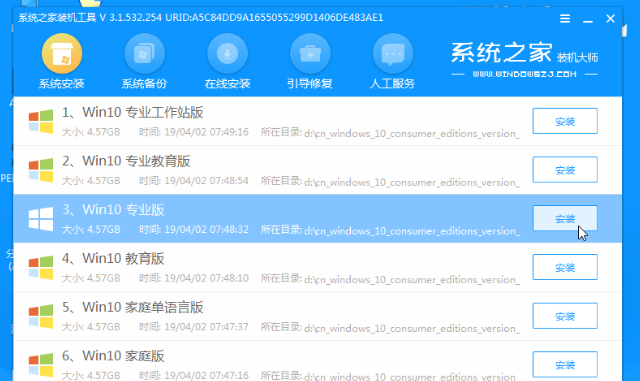
Task: Install Win10 家庭版 with 安装 button
Action: point(565,364)
